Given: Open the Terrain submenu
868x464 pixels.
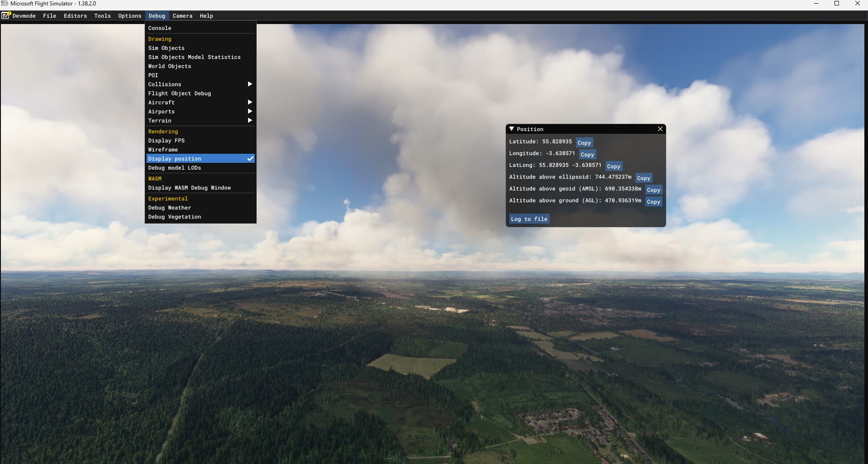Looking at the screenshot, I should point(200,121).
